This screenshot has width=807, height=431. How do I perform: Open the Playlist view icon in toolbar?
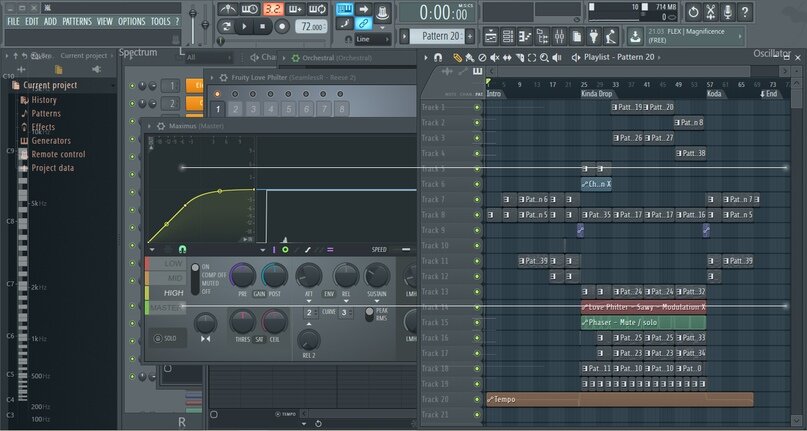coord(490,37)
